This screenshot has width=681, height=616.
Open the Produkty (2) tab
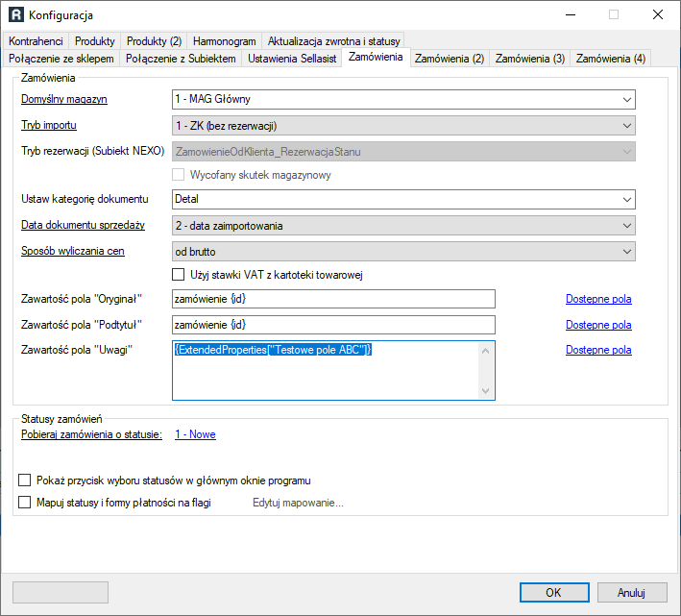154,41
